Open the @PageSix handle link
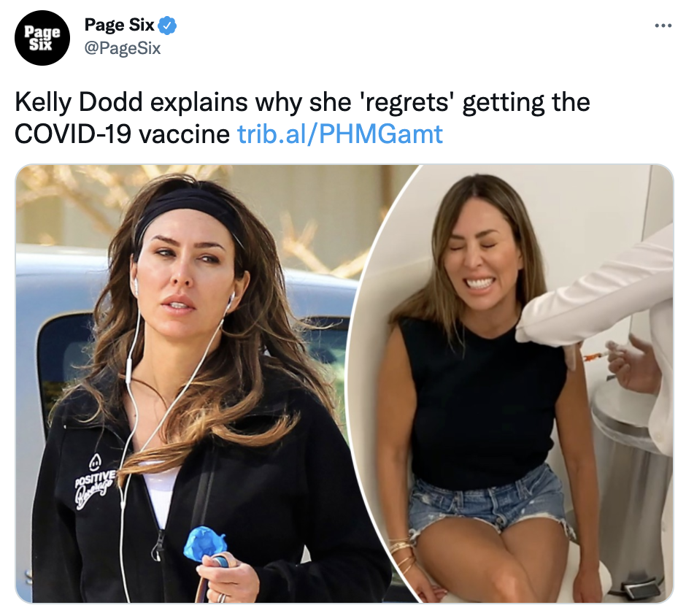This screenshot has height=616, width=686. pyautogui.click(x=123, y=48)
